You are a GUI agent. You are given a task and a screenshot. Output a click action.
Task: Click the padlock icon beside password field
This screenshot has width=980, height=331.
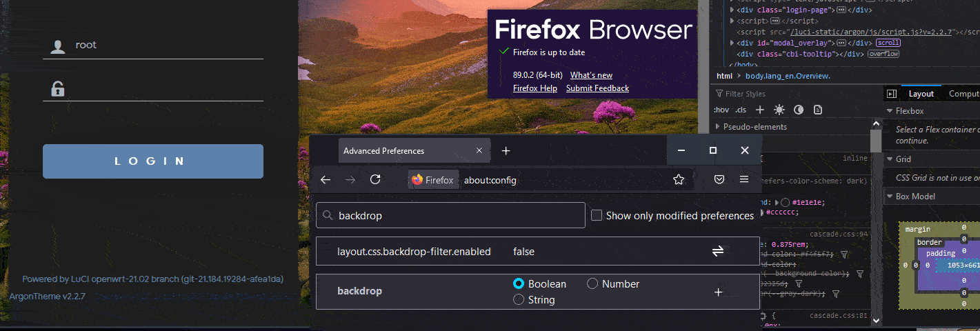coord(58,88)
